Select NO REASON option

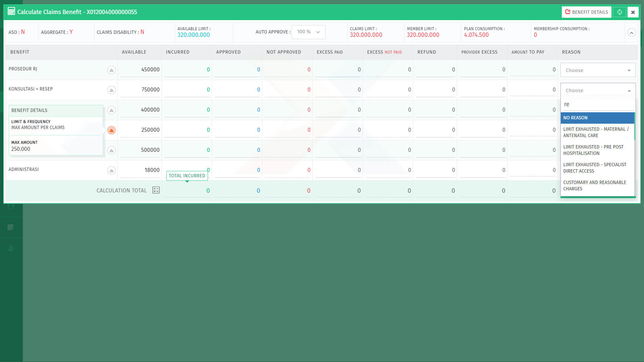(x=597, y=118)
